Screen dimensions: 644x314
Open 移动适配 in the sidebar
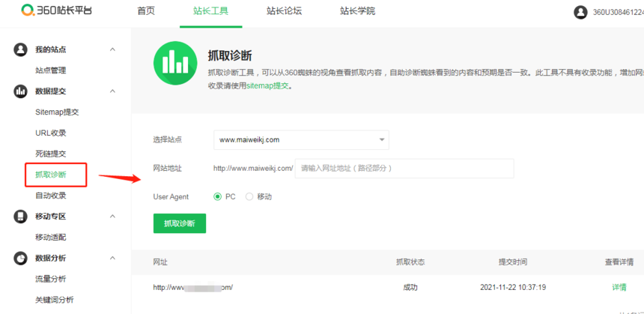point(50,238)
